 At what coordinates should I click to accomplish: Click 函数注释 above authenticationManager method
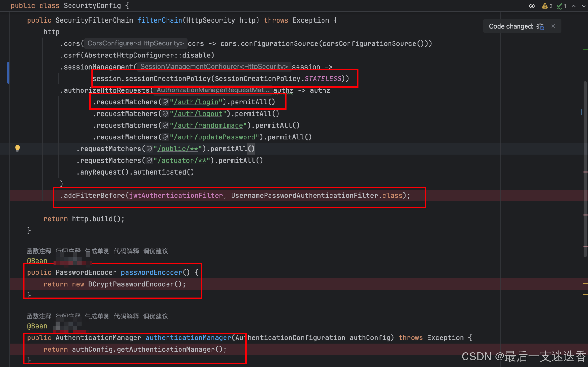[x=39, y=316]
